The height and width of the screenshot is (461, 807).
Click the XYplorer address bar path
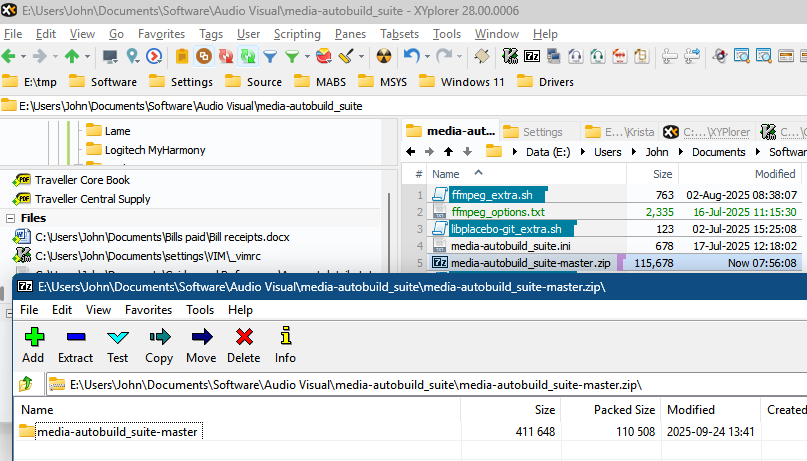click(x=190, y=106)
